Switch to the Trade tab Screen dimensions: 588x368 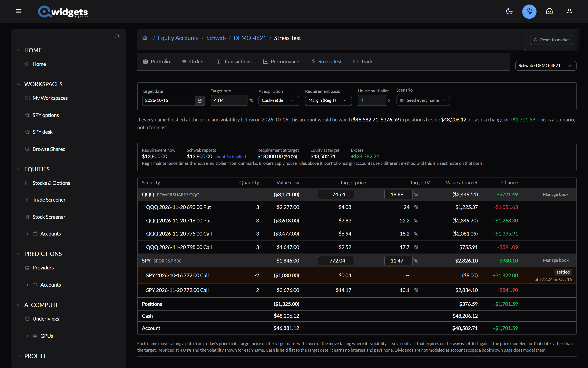click(363, 62)
